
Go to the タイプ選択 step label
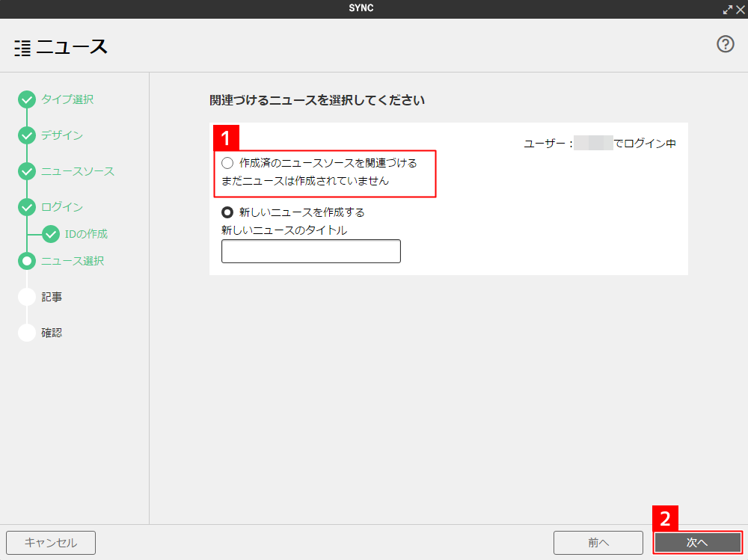(x=67, y=99)
